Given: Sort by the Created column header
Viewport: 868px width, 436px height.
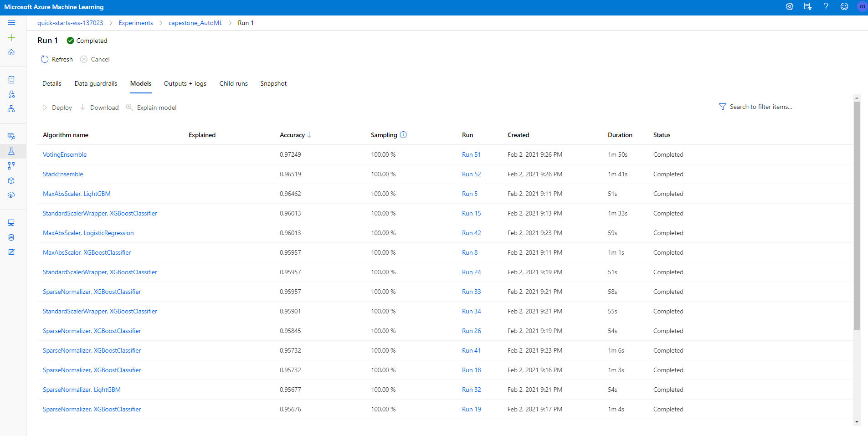Looking at the screenshot, I should tap(519, 135).
